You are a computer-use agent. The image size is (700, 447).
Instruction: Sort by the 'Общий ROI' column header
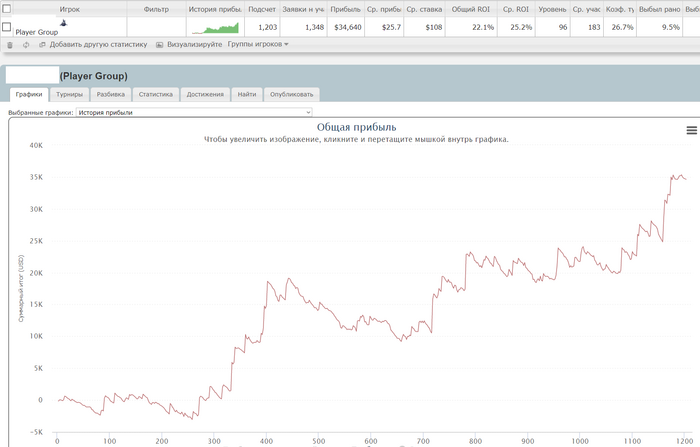[x=471, y=9]
